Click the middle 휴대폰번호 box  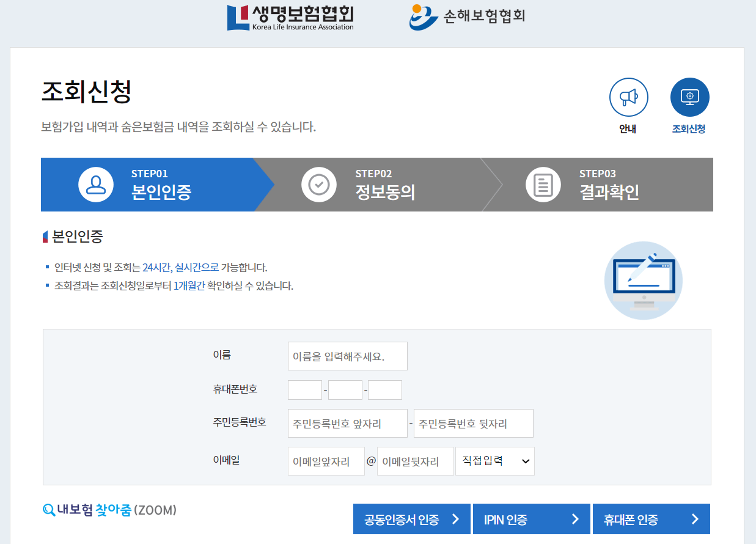(345, 389)
